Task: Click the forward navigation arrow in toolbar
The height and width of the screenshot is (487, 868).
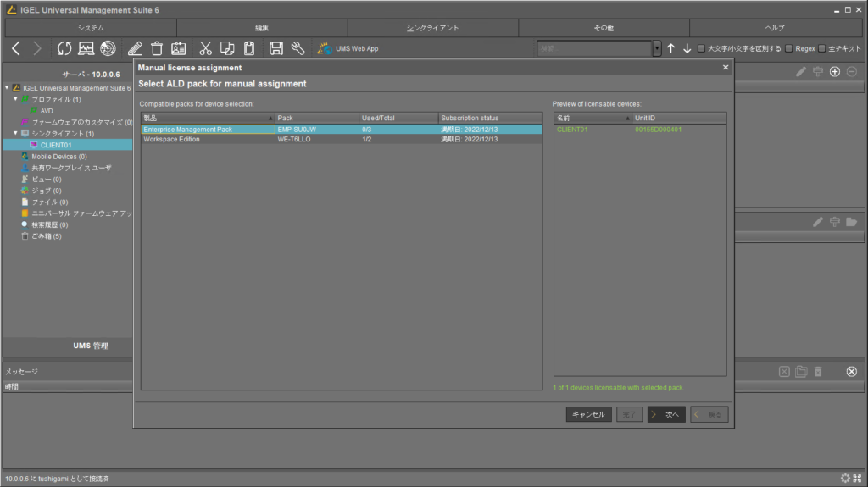Action: [x=37, y=49]
